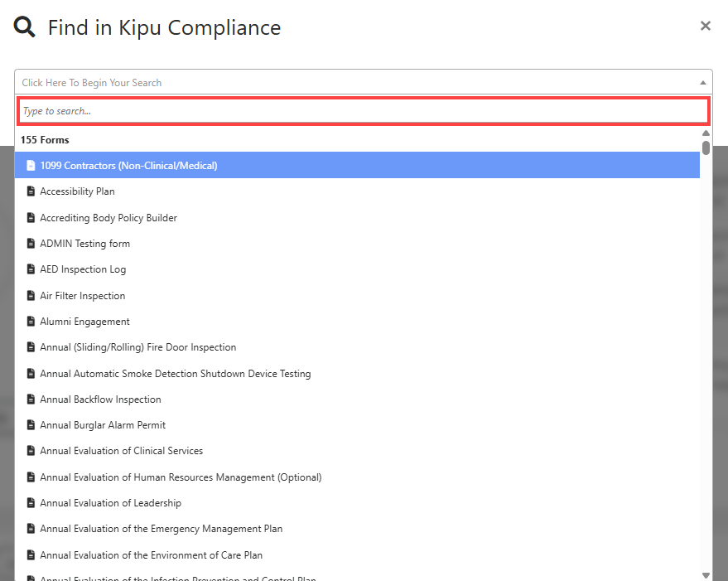Screen dimensions: 728x581
Task: Click the Type to search input field
Action: pyautogui.click(x=364, y=110)
